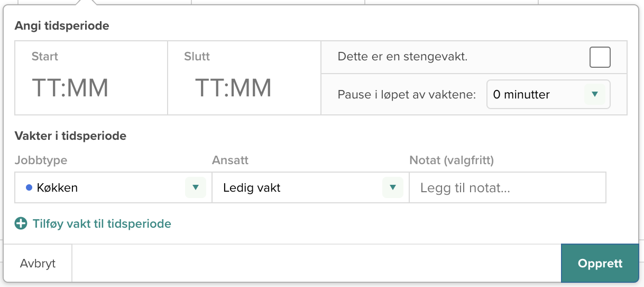Focus the Start TT:MM time field
The image size is (644, 287).
tap(70, 88)
